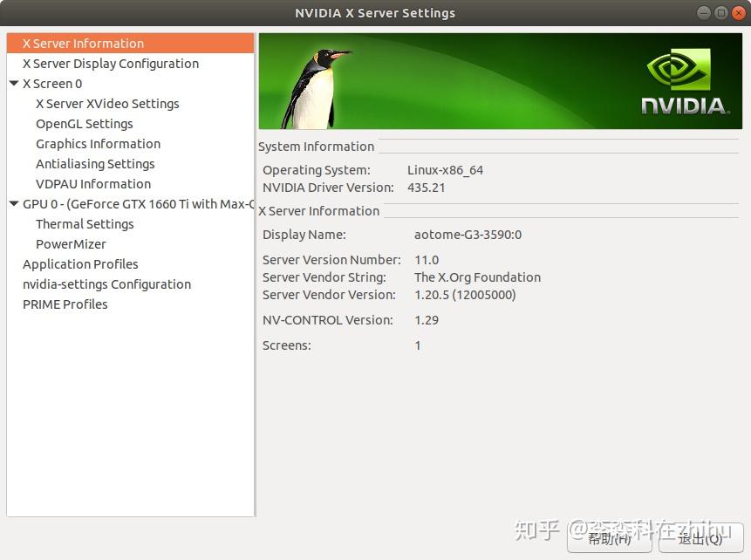Expand the X Screen 0 disclosure triangle
The height and width of the screenshot is (560, 751).
pos(14,83)
